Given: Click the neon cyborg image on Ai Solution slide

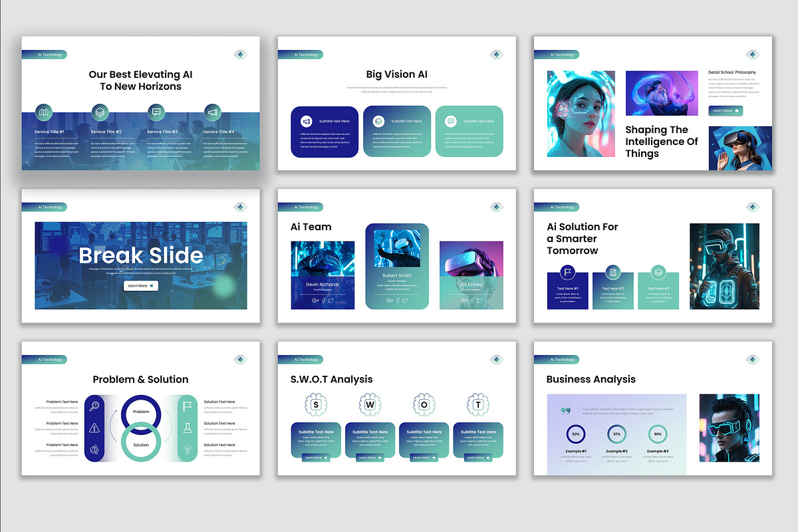Looking at the screenshot, I should click(x=724, y=266).
